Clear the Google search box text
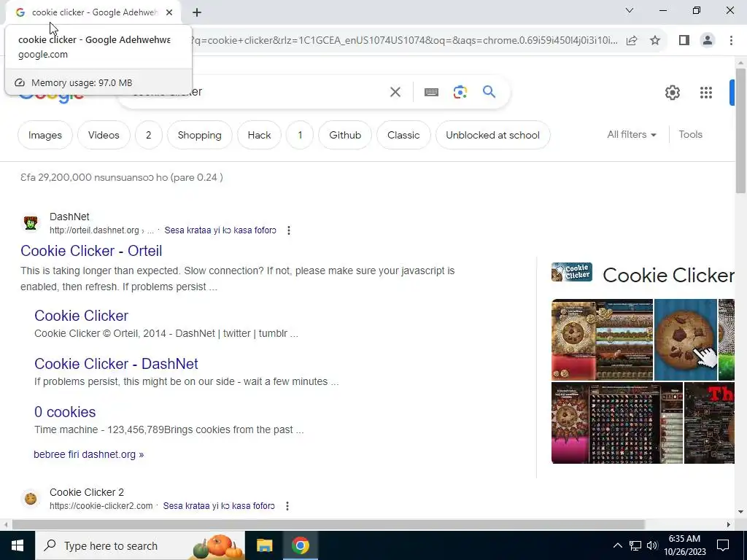The image size is (747, 560). 395,92
